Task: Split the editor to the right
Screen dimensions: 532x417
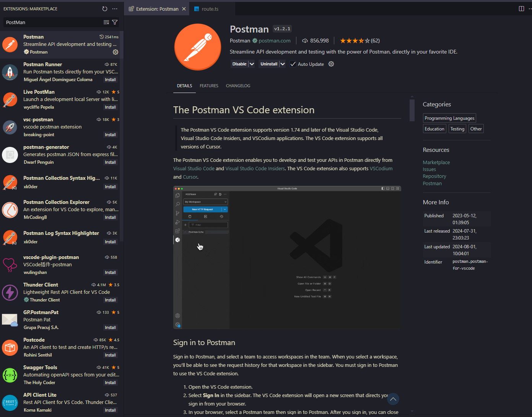Action: [521, 9]
